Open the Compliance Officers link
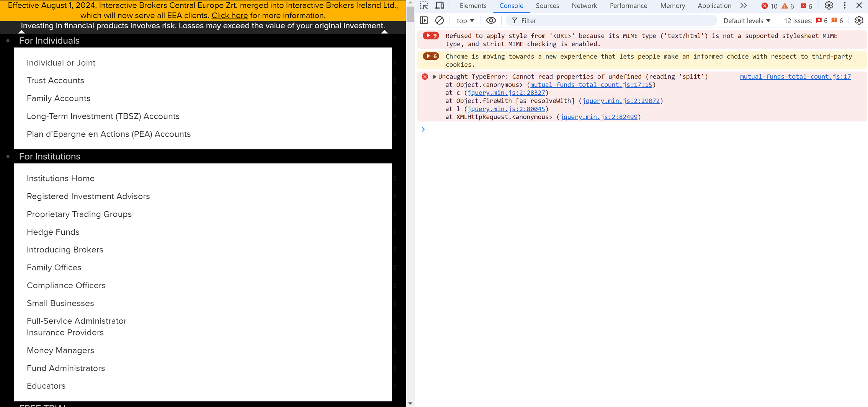The height and width of the screenshot is (407, 868). (x=66, y=285)
